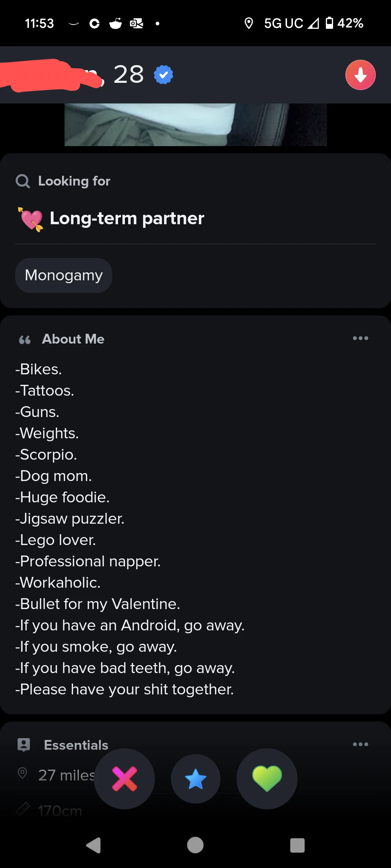The height and width of the screenshot is (868, 391).
Task: Tap the Long-term partner heading
Action: click(127, 218)
